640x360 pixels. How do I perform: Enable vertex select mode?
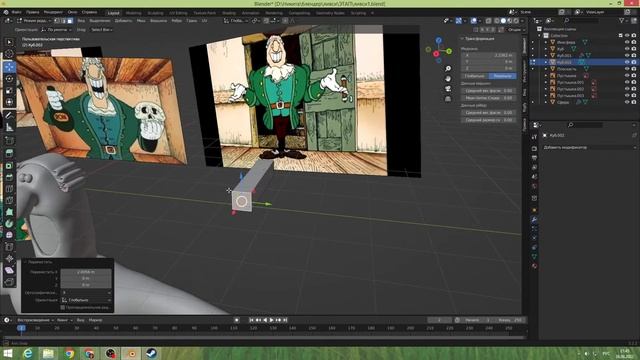click(57, 20)
